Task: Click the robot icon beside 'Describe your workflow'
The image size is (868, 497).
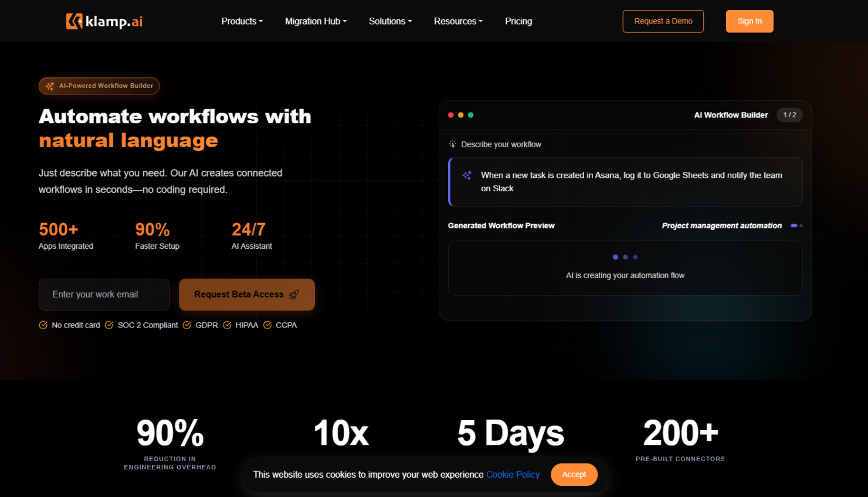Action: [452, 144]
